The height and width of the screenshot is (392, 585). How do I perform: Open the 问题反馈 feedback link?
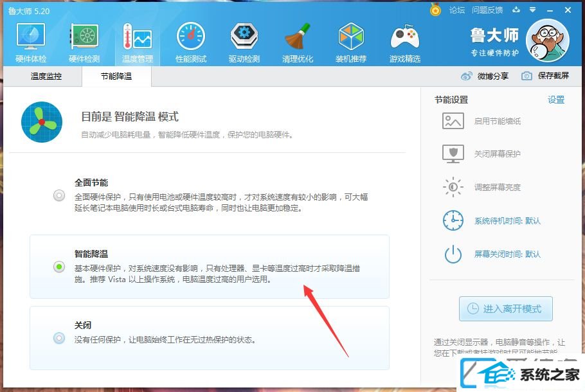[x=487, y=10]
